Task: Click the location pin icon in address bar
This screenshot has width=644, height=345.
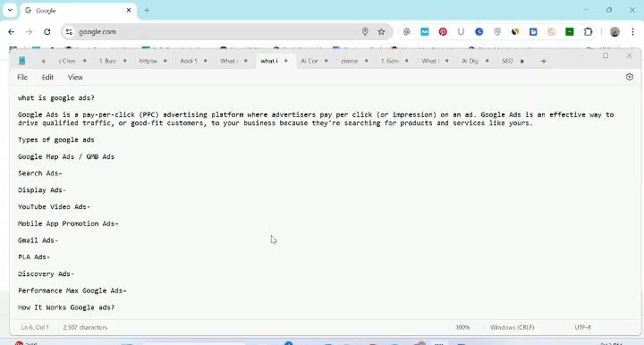Action: point(365,31)
